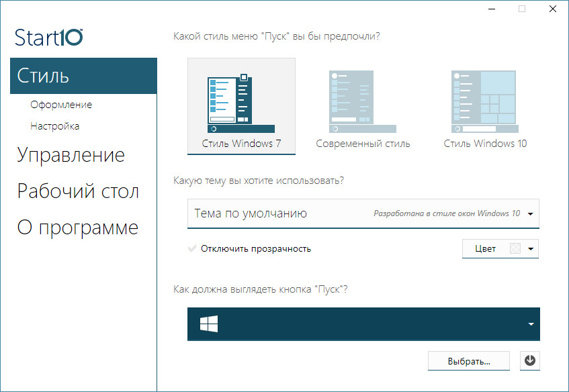Select the Современный стиль preview image
This screenshot has width=569, height=392.
tap(363, 99)
